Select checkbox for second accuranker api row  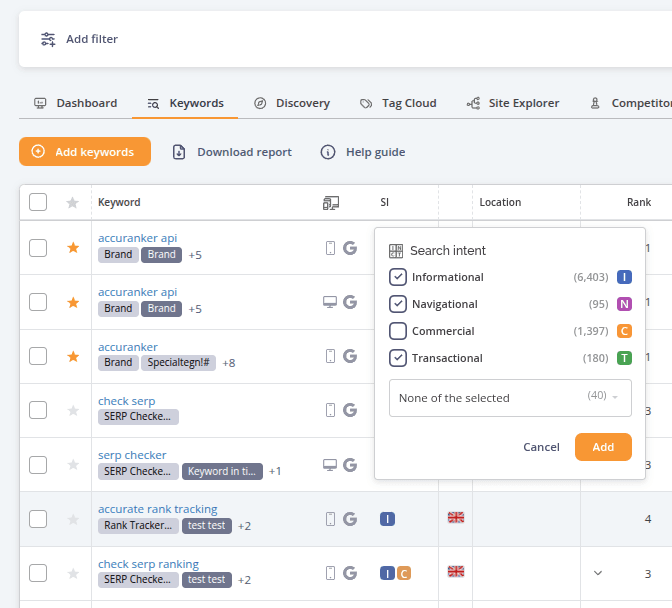[x=38, y=302]
